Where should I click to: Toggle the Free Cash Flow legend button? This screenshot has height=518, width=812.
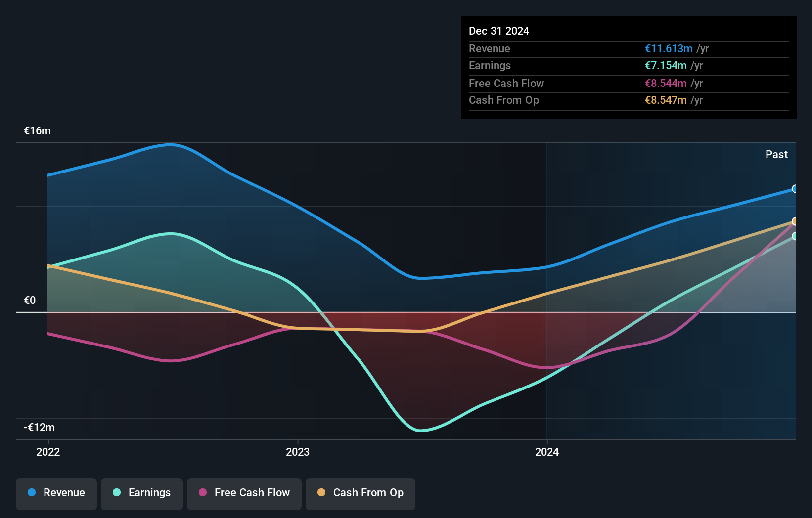coord(244,494)
